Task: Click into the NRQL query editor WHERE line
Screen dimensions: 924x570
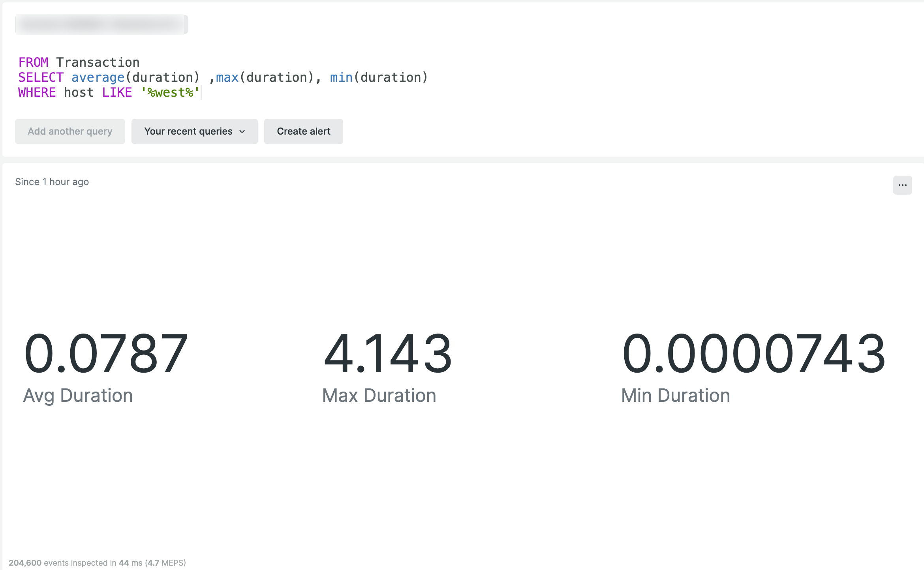Action: coord(109,92)
